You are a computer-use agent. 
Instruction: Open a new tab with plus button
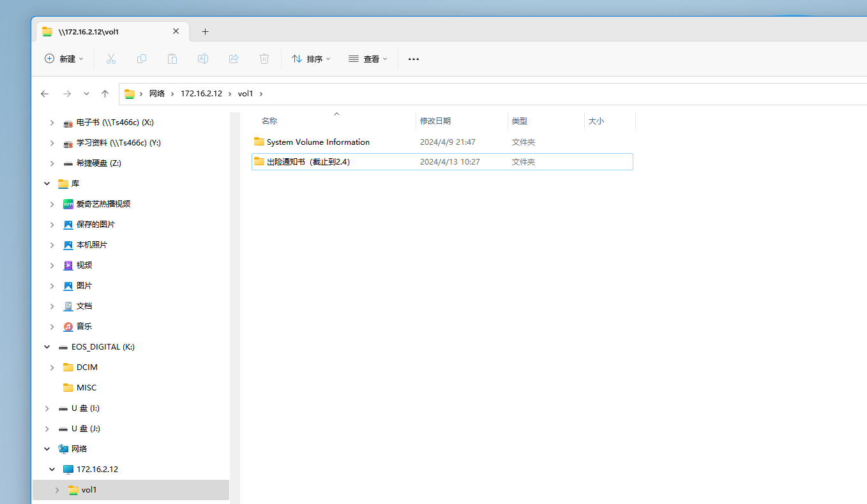[205, 31]
